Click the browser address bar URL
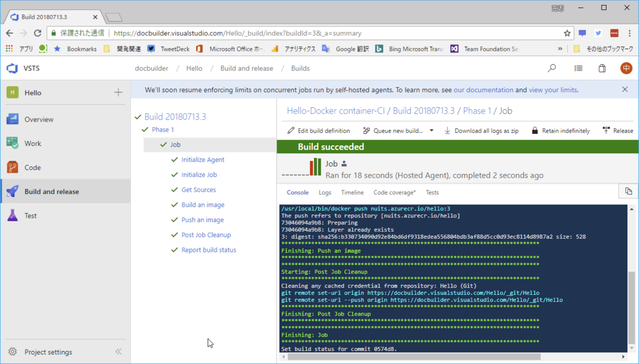 pos(238,34)
